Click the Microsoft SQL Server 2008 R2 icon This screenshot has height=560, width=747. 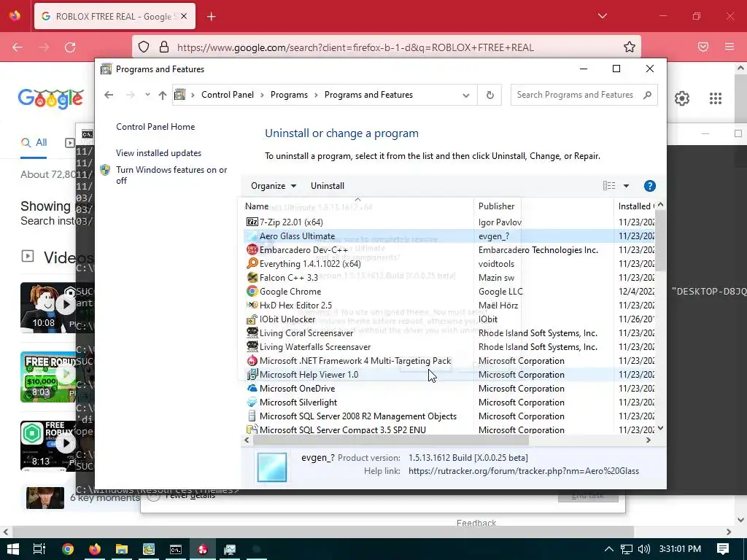point(252,416)
